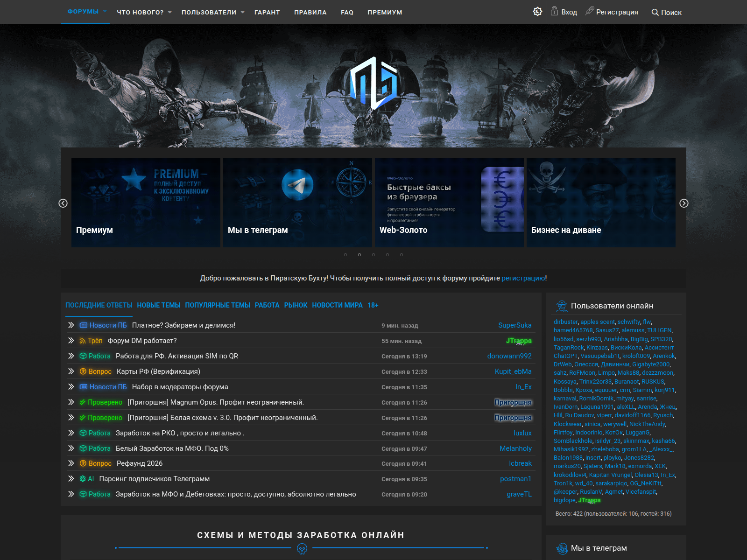Select the fifth carousel pagination dot
The image size is (747, 560).
point(402,255)
